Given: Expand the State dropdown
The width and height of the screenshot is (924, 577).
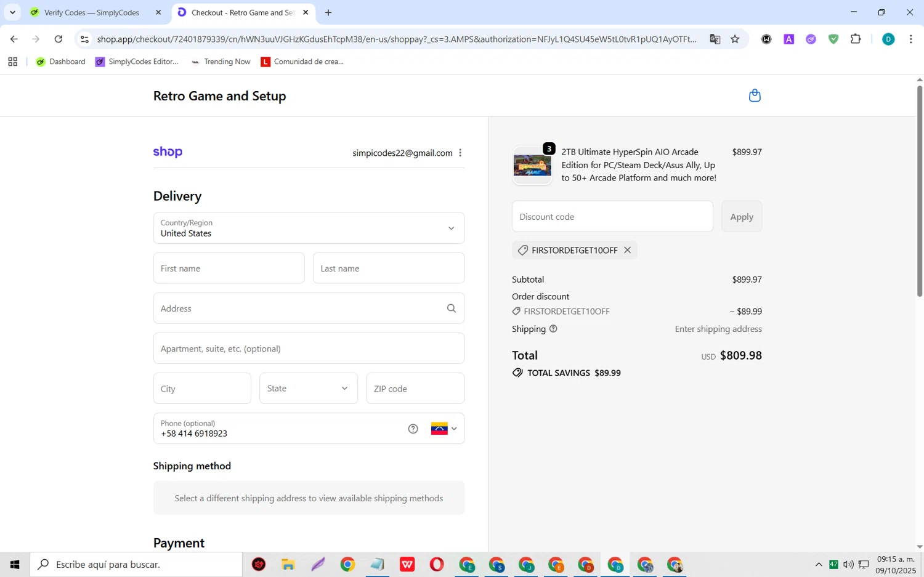Looking at the screenshot, I should pyautogui.click(x=309, y=389).
